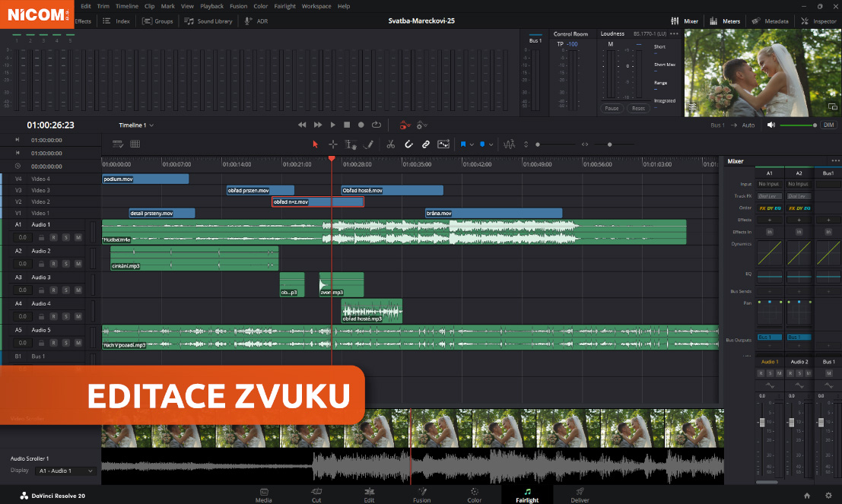This screenshot has width=842, height=504.
Task: Select the obřad n+z.mov clip
Action: tap(318, 201)
